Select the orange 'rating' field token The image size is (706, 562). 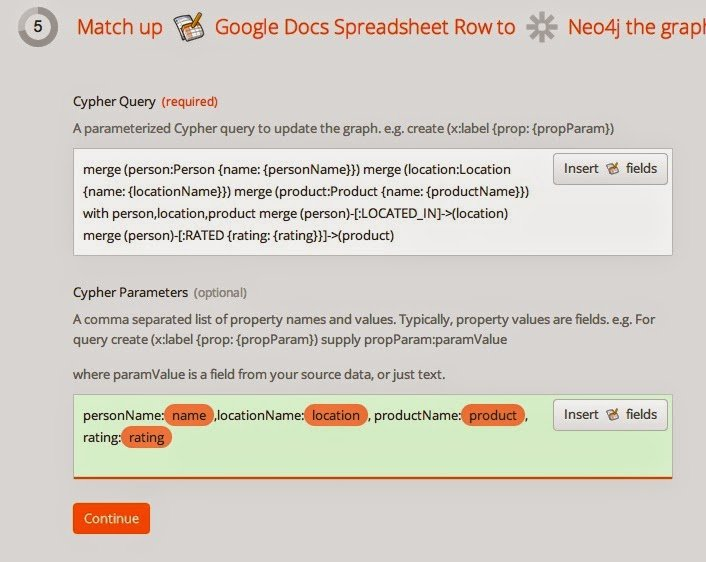click(x=146, y=437)
